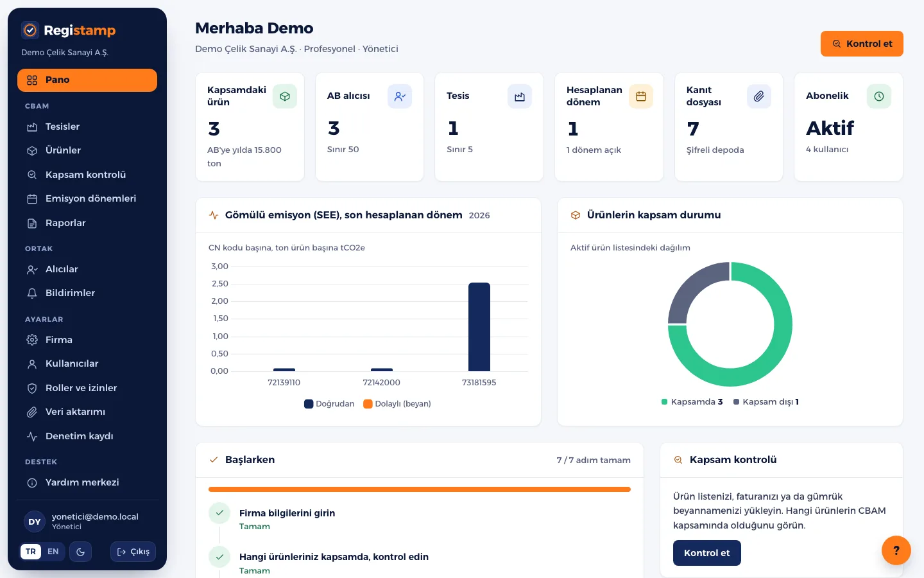Image resolution: width=924 pixels, height=578 pixels.
Task: Select Kapsam kontrolü in sidebar
Action: pyautogui.click(x=87, y=175)
